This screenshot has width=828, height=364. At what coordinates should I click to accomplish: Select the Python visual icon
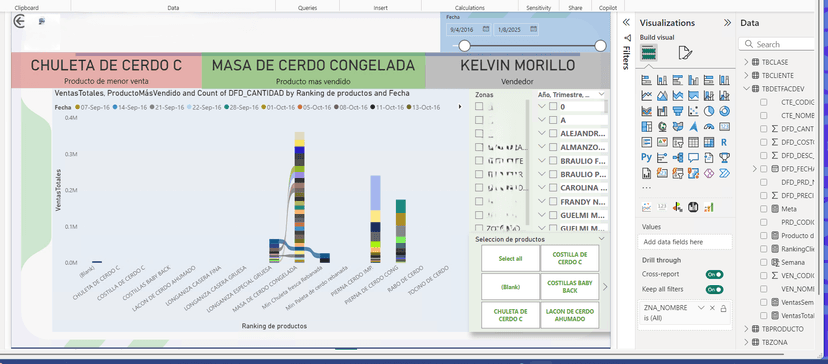(646, 157)
